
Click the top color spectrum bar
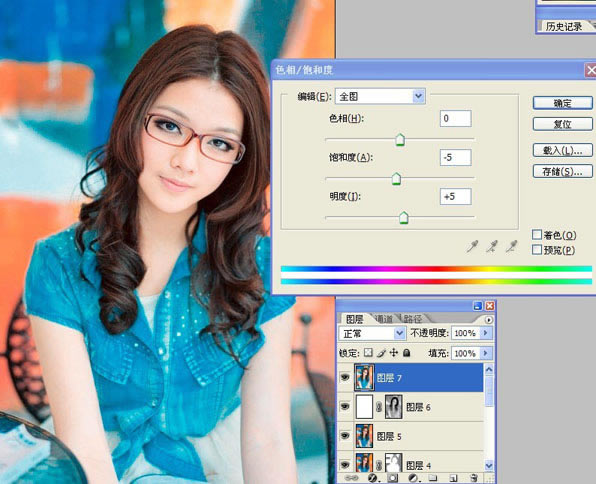(436, 269)
